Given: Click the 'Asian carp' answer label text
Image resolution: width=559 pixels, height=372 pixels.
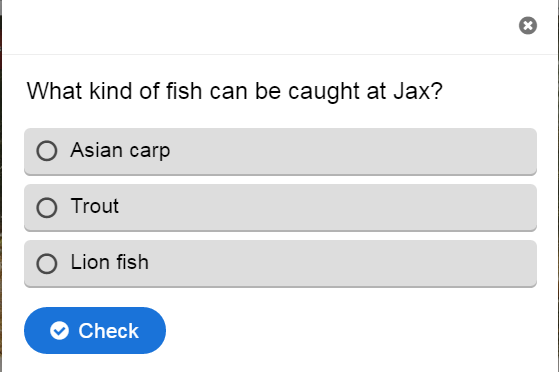Looking at the screenshot, I should 120,150.
